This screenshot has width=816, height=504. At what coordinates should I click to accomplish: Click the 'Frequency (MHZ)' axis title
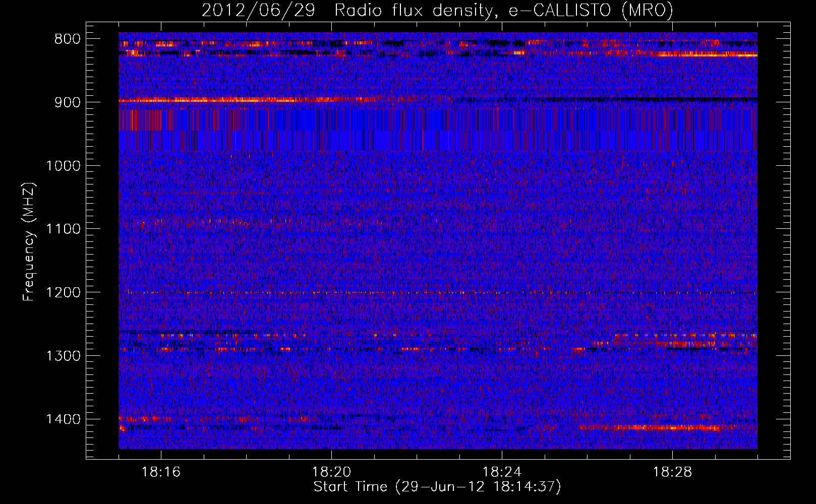point(29,242)
